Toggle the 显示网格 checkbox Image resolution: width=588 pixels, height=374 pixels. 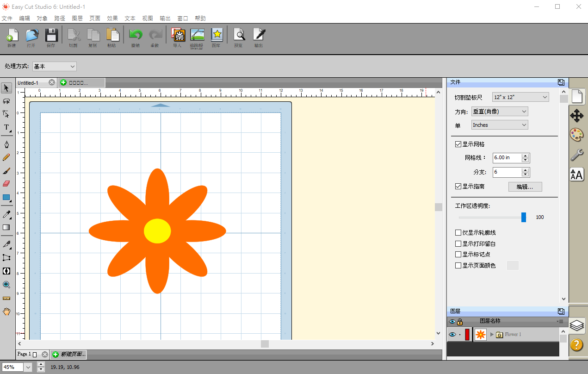point(458,144)
